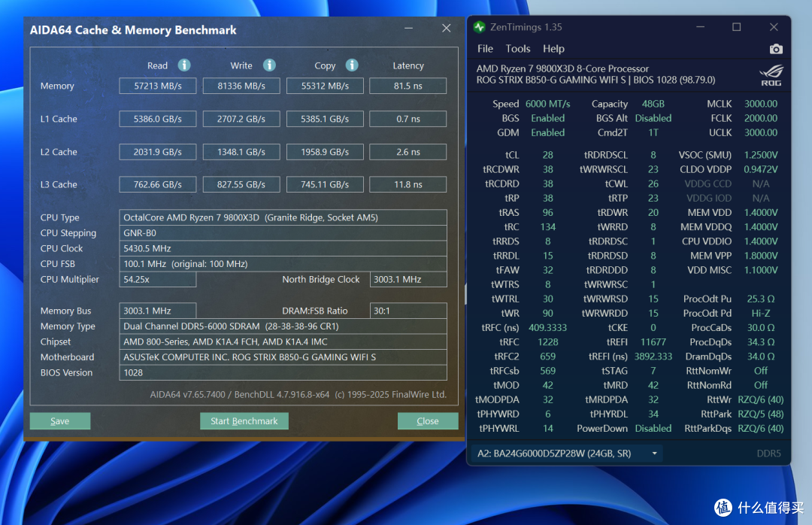The width and height of the screenshot is (812, 525).
Task: Click the tRAS value 96
Action: [548, 213]
